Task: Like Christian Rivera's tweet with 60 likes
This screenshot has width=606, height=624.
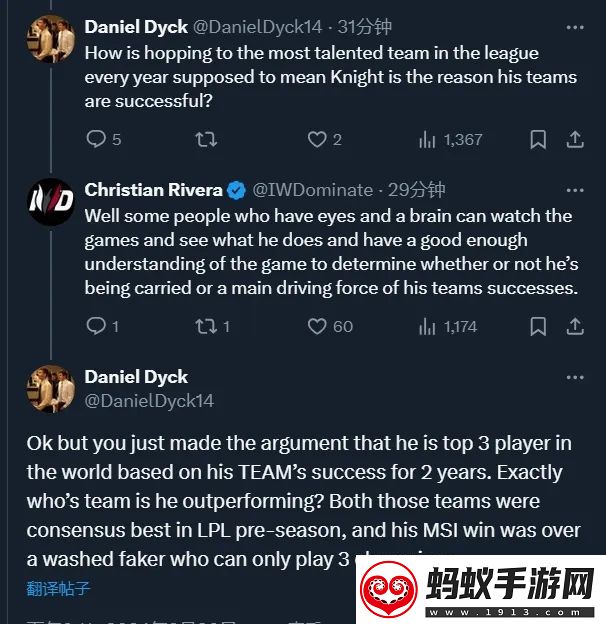Action: coord(330,327)
